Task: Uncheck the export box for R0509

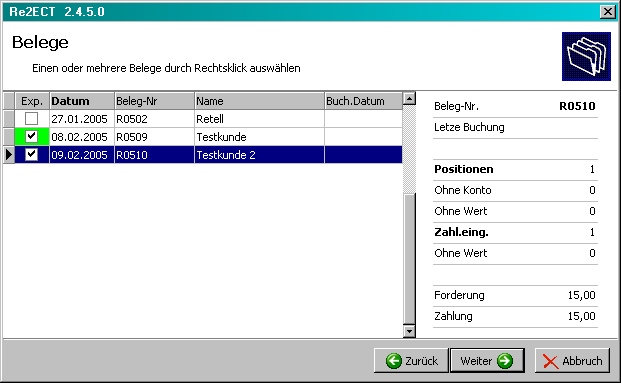Action: tap(31, 137)
